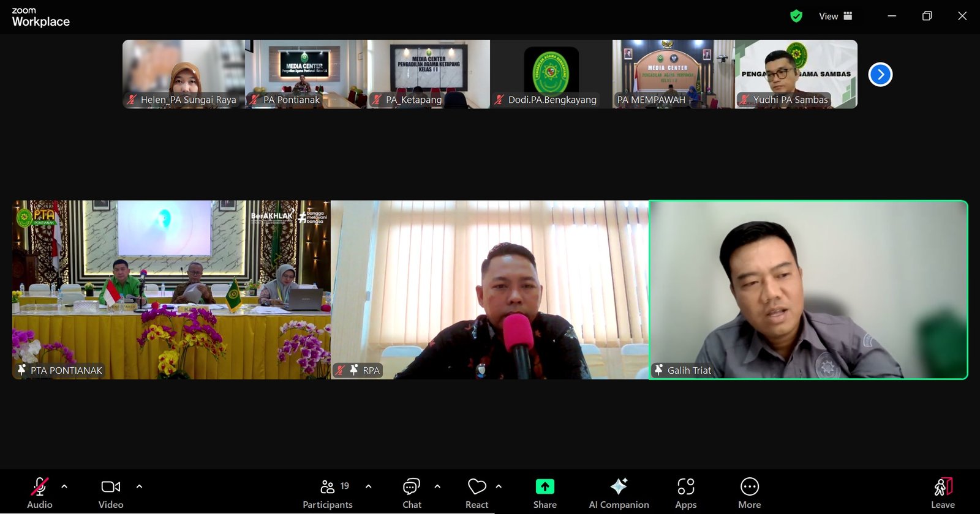Unmute the microphone with Audio button
The image size is (980, 514).
point(40,493)
